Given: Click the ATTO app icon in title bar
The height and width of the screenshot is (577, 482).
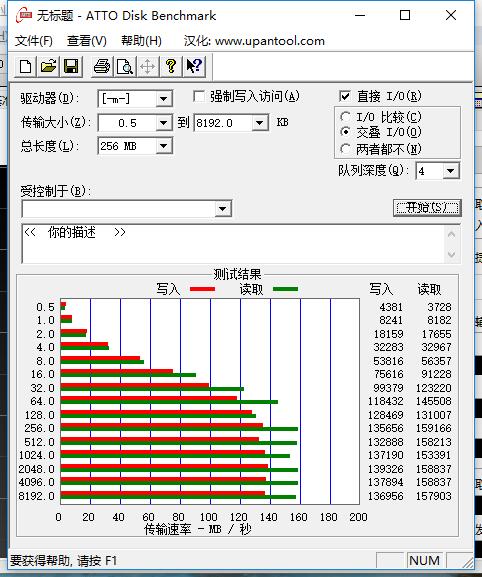Looking at the screenshot, I should (23, 15).
